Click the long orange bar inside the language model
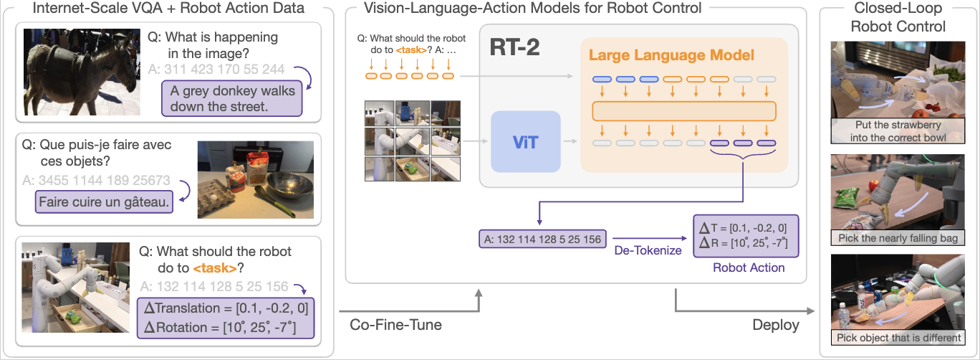The image size is (980, 360). click(684, 111)
